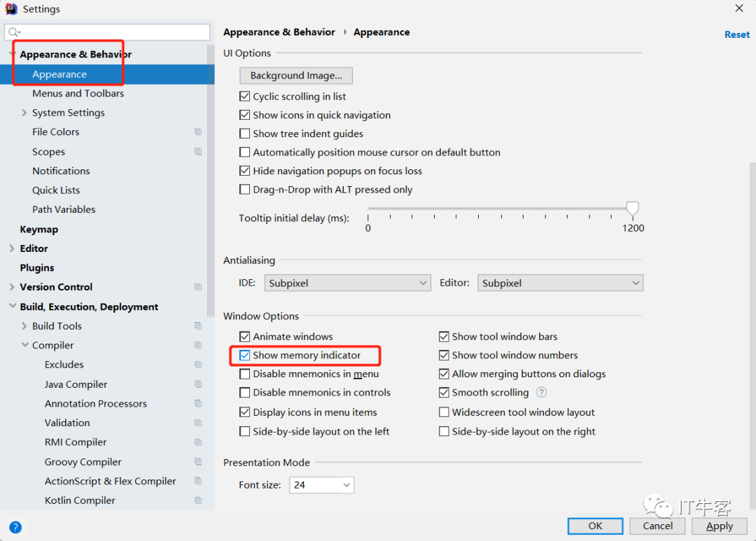Click the Build Tools project-level icon
The width and height of the screenshot is (756, 541).
coord(198,326)
